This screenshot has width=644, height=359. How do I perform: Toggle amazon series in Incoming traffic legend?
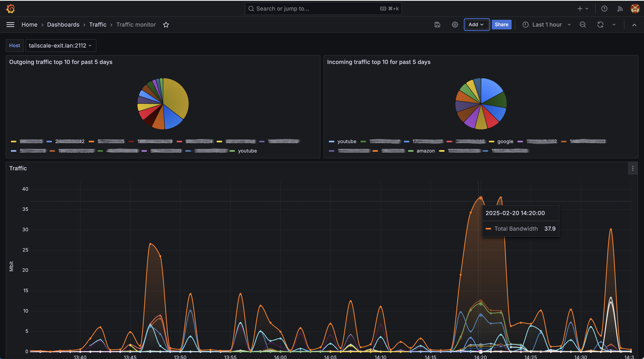click(426, 151)
